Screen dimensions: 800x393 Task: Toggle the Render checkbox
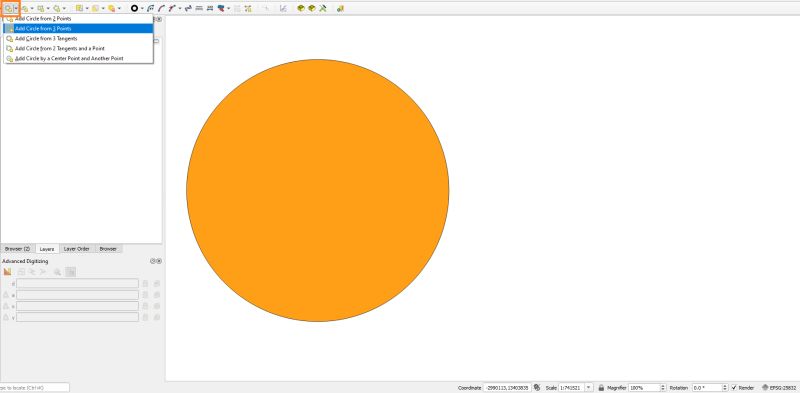[734, 388]
